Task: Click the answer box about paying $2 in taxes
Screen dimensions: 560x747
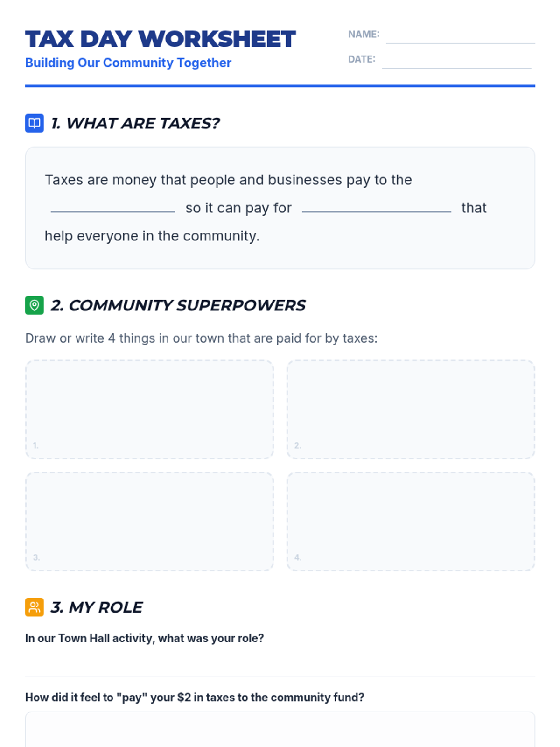Action: [280, 731]
